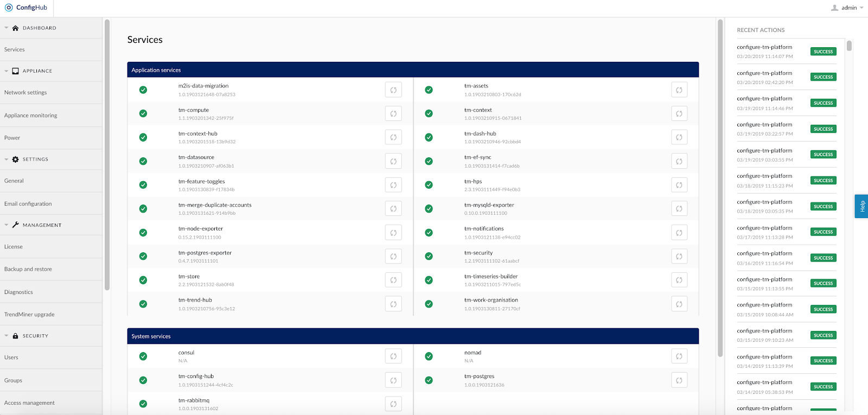Open the Help side tab
The width and height of the screenshot is (868, 415).
click(861, 206)
